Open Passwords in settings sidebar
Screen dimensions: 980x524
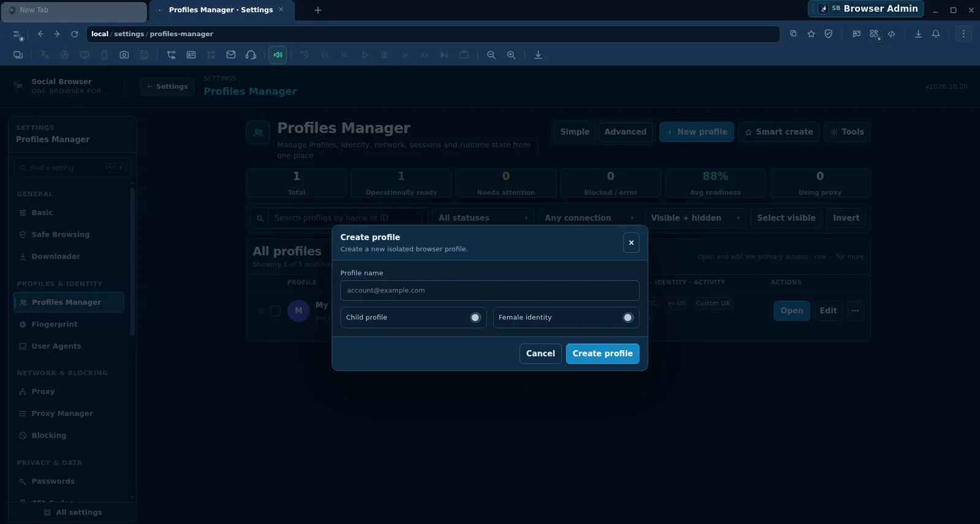pos(69,482)
